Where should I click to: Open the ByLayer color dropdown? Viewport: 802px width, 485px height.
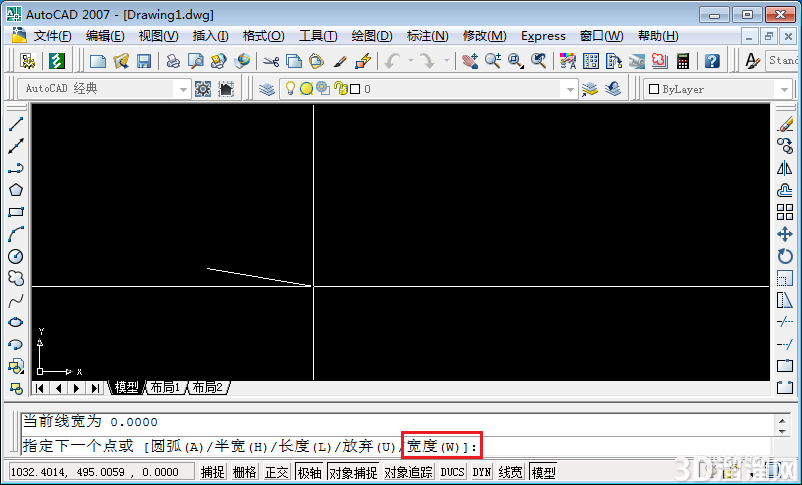coord(718,89)
